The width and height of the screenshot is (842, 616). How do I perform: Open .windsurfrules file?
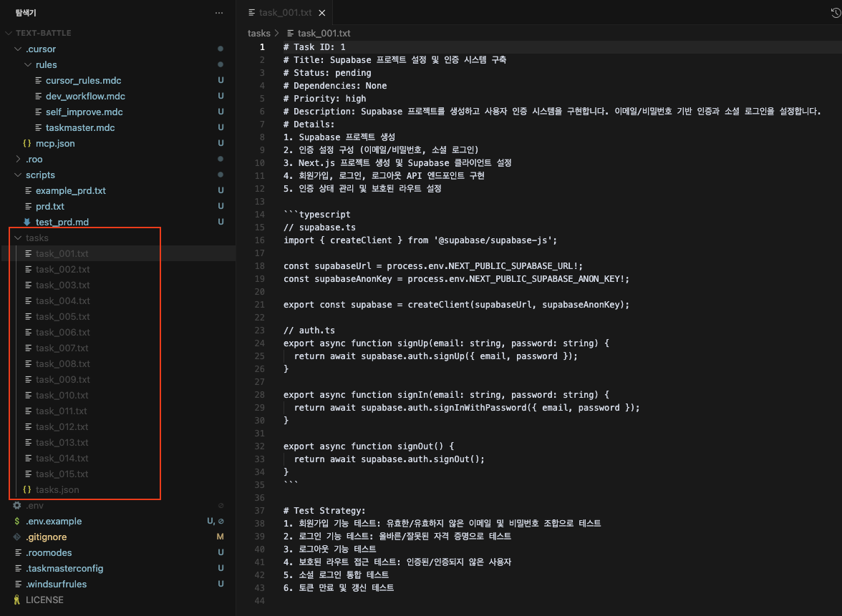click(x=56, y=584)
